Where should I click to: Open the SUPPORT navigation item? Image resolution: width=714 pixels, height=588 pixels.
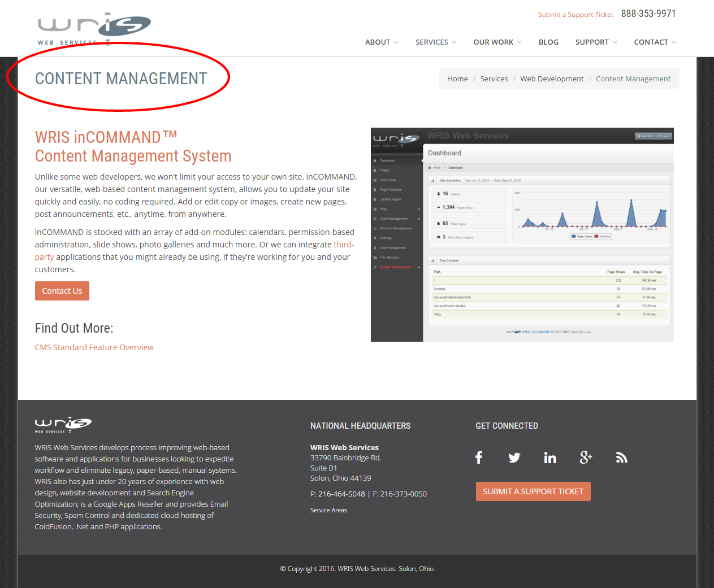click(592, 42)
